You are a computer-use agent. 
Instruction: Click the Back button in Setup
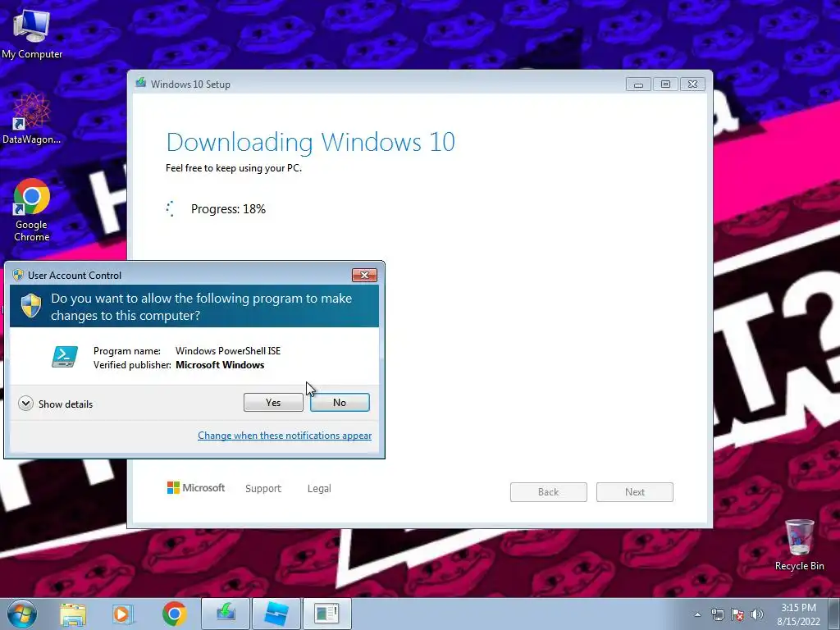coord(549,492)
